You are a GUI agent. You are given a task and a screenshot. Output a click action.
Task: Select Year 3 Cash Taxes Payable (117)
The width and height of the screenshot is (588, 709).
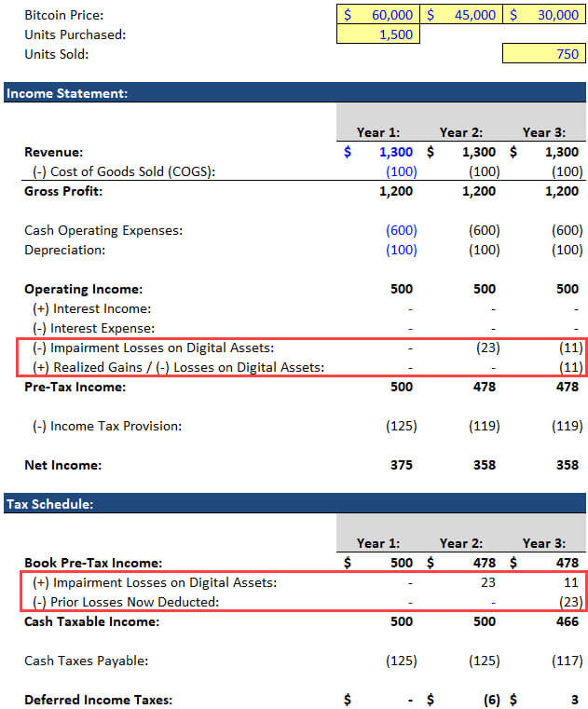point(567,661)
